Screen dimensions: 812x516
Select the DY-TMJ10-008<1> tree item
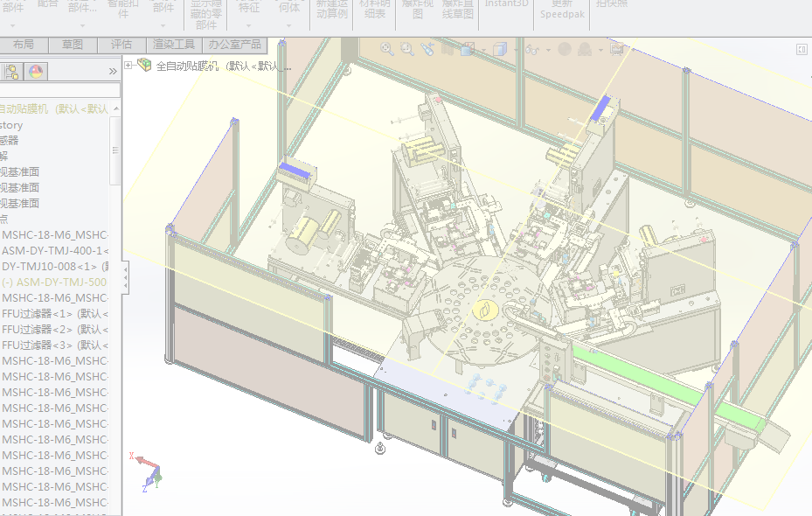pyautogui.click(x=54, y=266)
